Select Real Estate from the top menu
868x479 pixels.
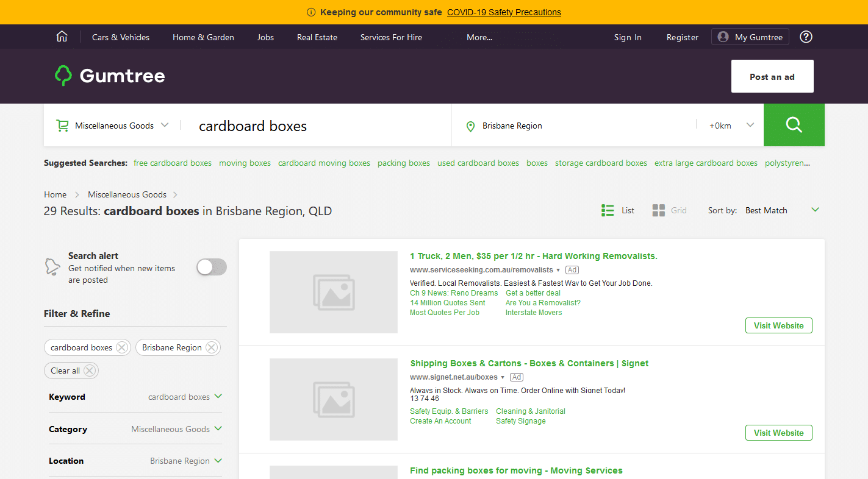tap(317, 37)
